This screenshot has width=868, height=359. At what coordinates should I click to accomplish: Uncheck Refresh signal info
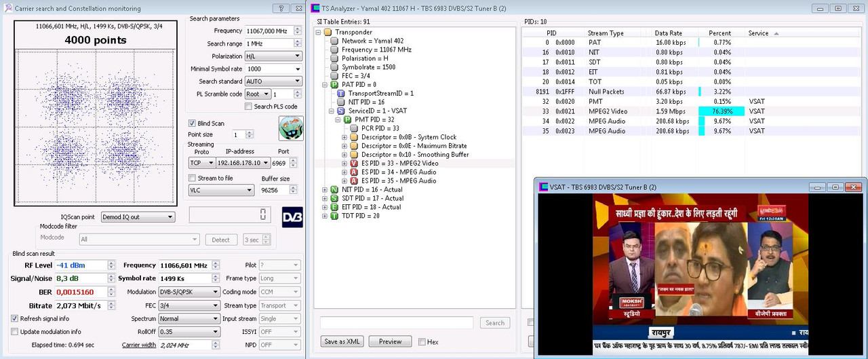click(15, 318)
